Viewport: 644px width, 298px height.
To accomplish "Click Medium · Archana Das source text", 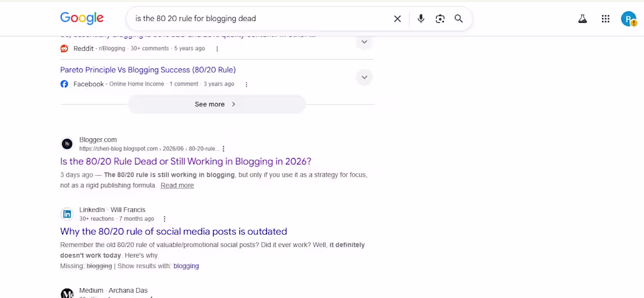I will tap(114, 290).
